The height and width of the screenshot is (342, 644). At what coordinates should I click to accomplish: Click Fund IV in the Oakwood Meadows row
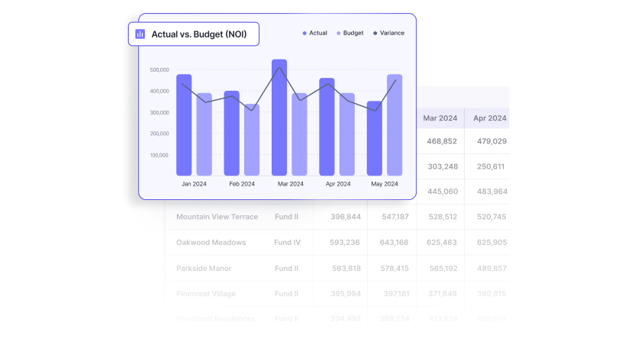point(288,243)
